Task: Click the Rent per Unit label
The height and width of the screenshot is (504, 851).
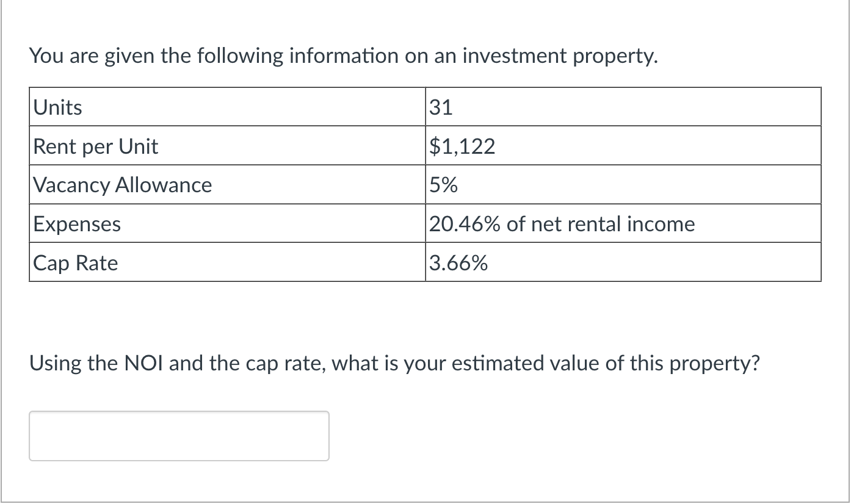Action: click(95, 146)
